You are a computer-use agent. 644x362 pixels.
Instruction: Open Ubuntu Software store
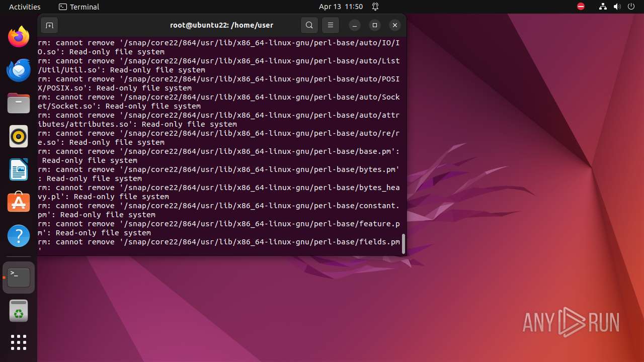[19, 203]
